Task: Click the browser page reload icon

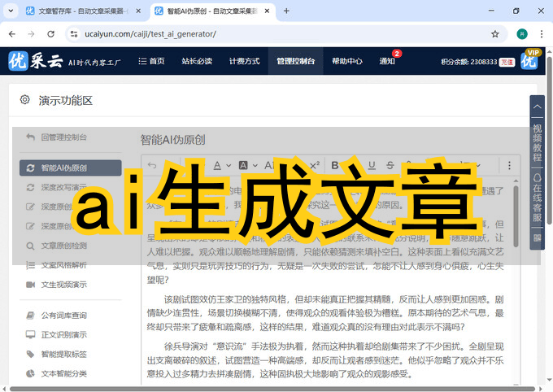Action: 51,34
